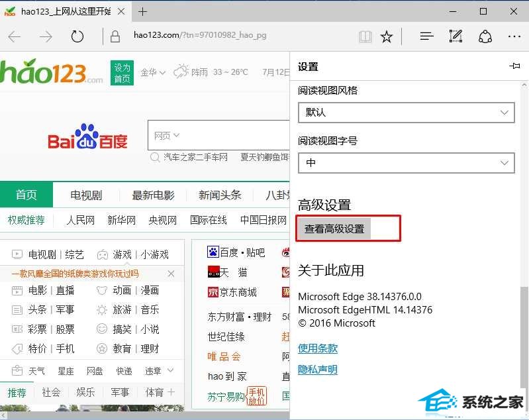The width and height of the screenshot is (529, 420).
Task: Open the 苏宁易购 link
Action: pyautogui.click(x=226, y=397)
